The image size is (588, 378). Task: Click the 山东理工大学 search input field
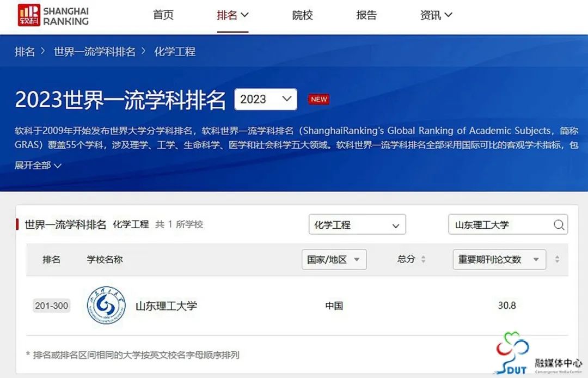click(x=508, y=224)
